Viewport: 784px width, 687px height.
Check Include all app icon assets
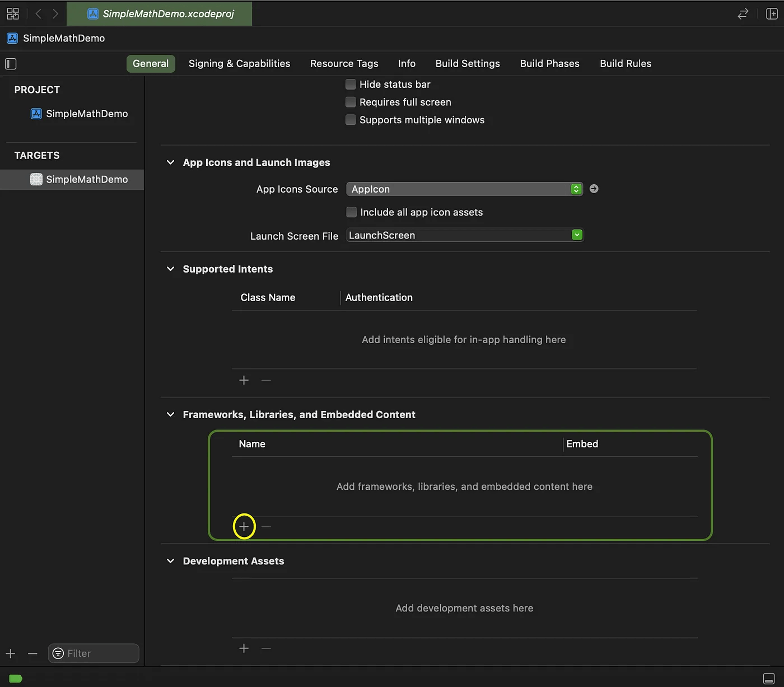[x=351, y=212]
